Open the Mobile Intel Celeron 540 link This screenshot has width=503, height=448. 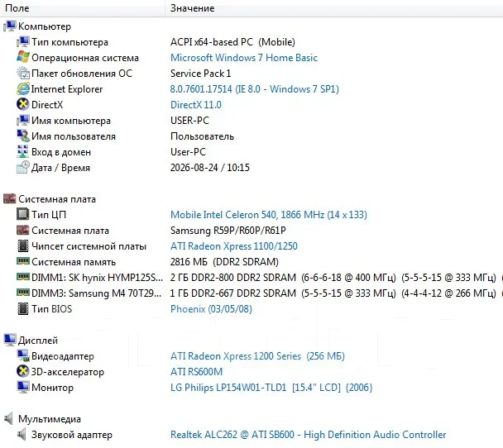point(269,215)
